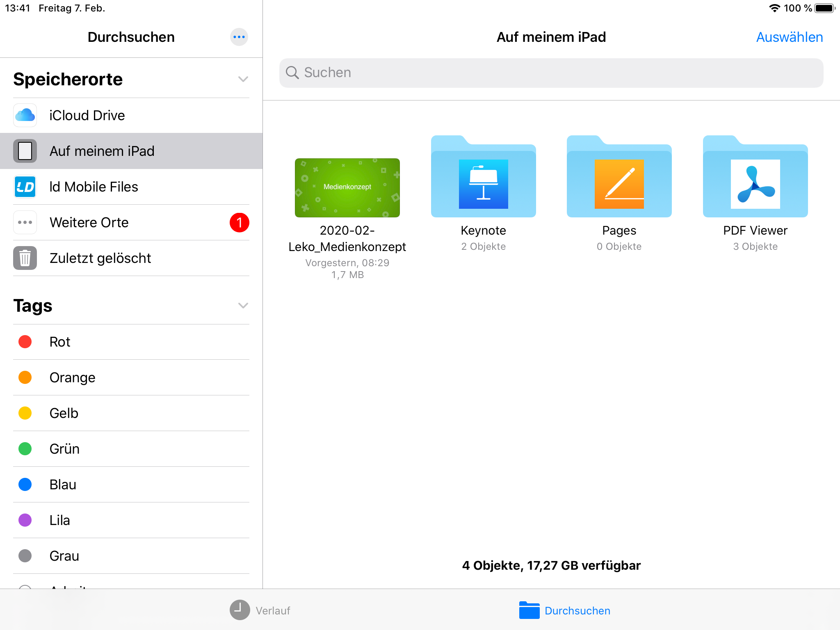The width and height of the screenshot is (840, 630).
Task: Collapse the Tags section
Action: tap(243, 306)
